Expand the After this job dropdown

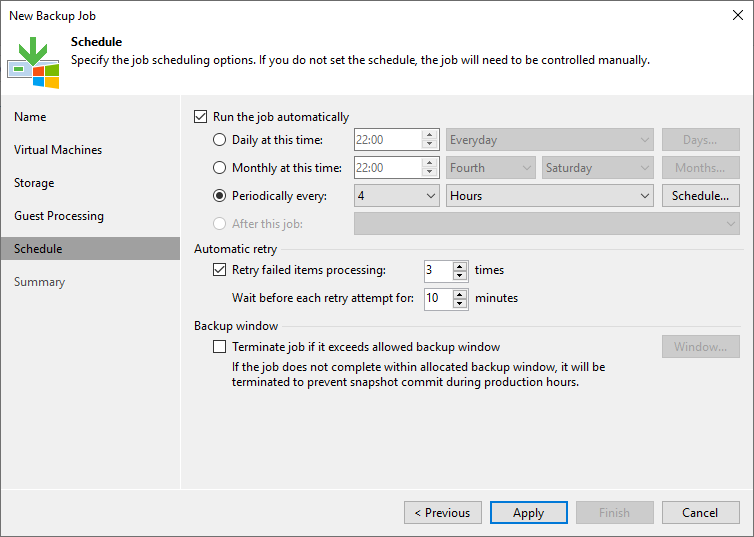pos(547,224)
